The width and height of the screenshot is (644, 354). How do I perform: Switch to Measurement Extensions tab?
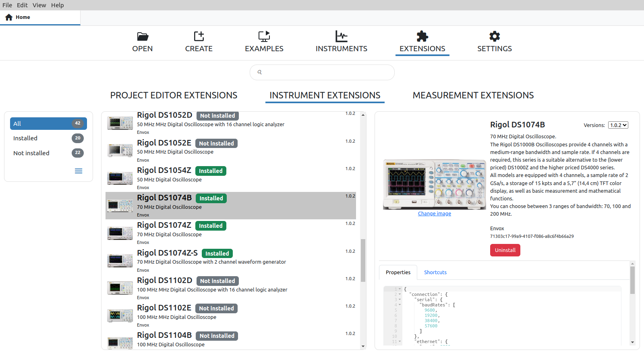pos(473,96)
